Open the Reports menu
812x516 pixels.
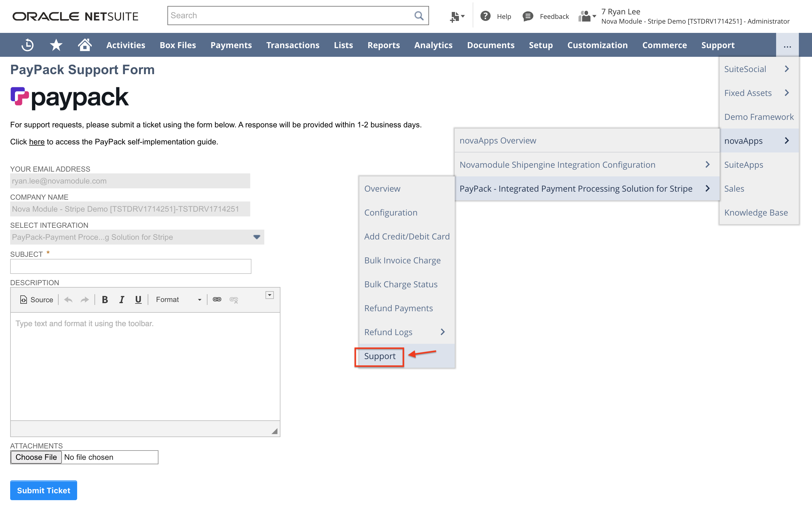383,45
